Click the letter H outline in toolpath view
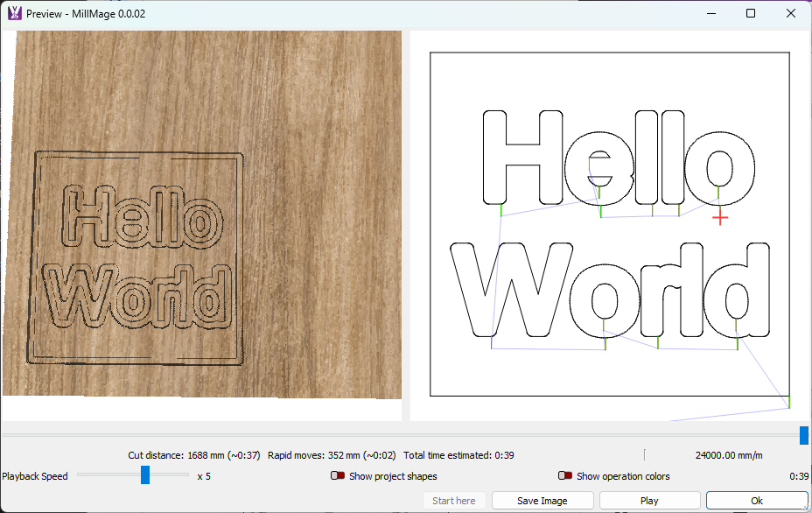Screen dimensions: 812x513 (487, 158)
